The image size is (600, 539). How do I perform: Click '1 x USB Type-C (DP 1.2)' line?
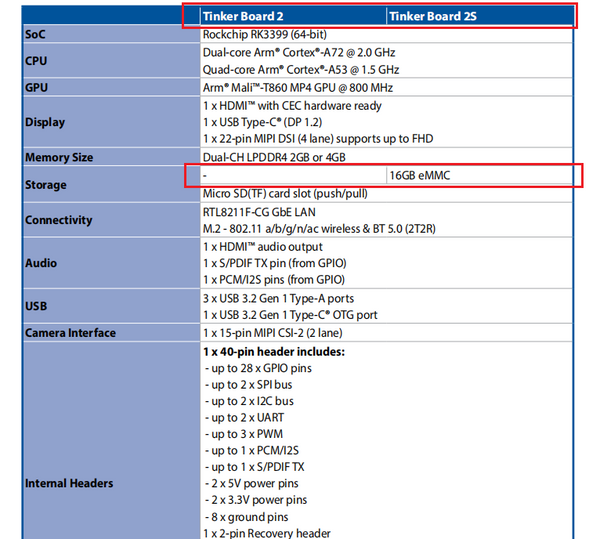pyautogui.click(x=262, y=122)
